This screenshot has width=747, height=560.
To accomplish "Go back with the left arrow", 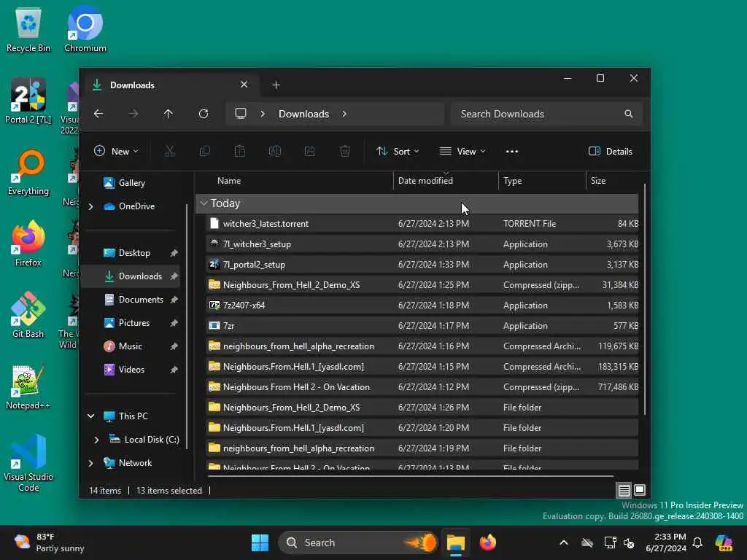I will [98, 114].
